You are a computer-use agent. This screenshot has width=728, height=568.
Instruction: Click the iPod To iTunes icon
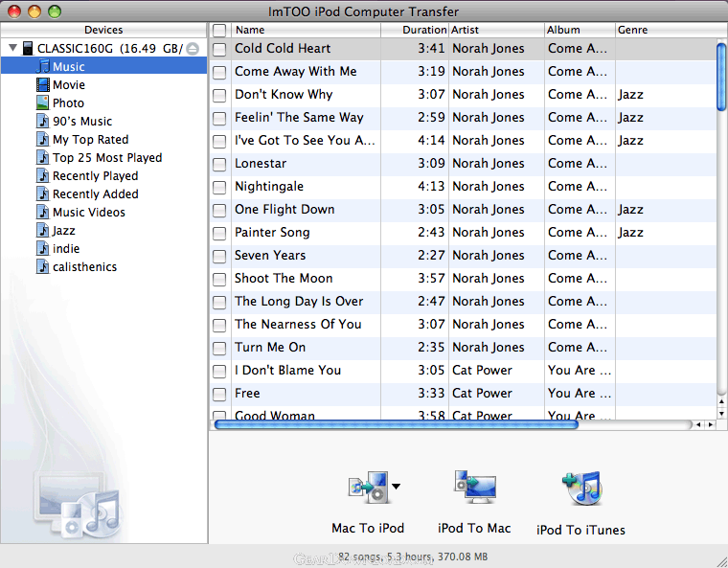[580, 489]
